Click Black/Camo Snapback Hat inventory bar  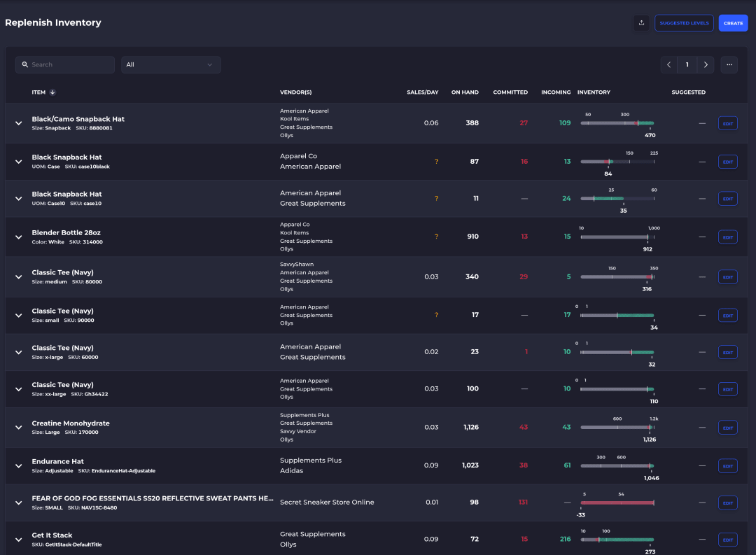[617, 123]
